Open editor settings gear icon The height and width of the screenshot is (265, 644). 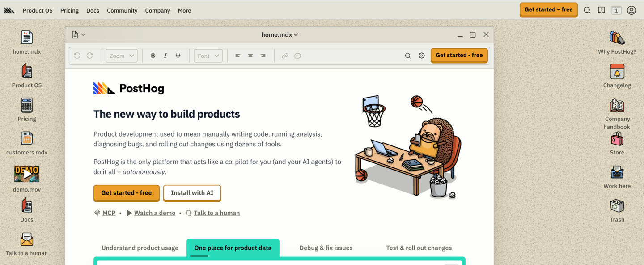pos(422,56)
